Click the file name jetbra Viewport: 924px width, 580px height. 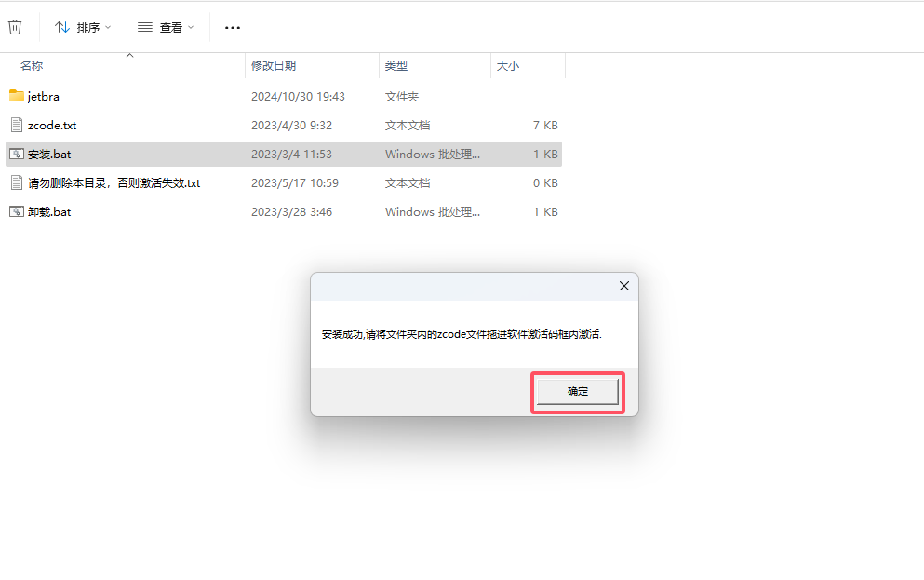(43, 96)
